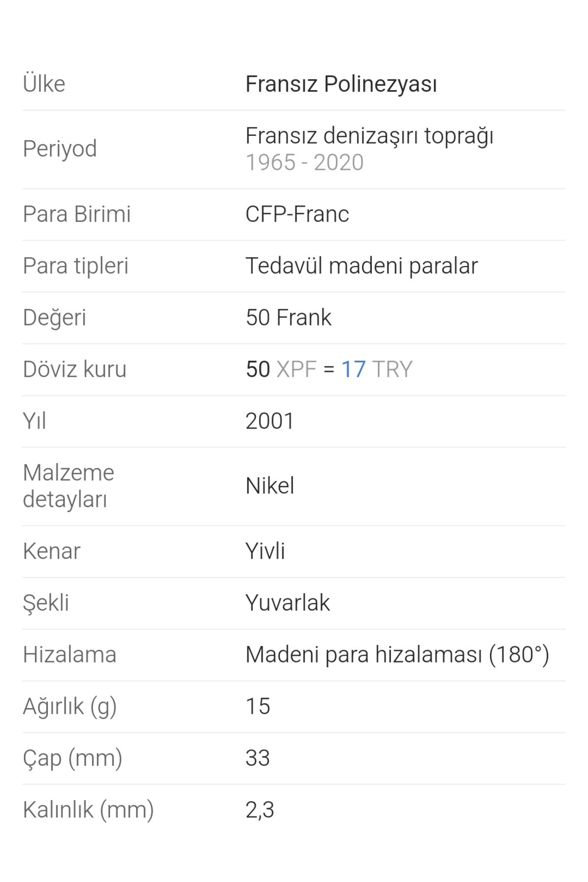Click the Döviz kuru row label

pos(74,369)
